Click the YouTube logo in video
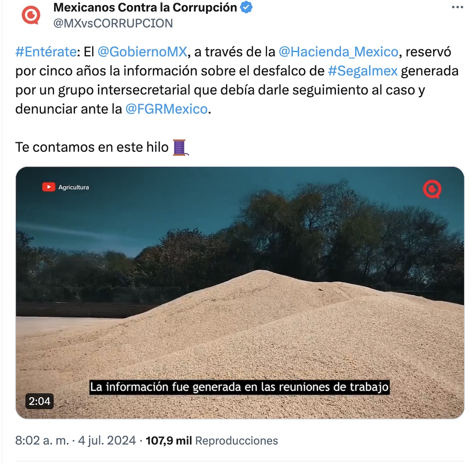The width and height of the screenshot is (476, 464). [x=48, y=187]
